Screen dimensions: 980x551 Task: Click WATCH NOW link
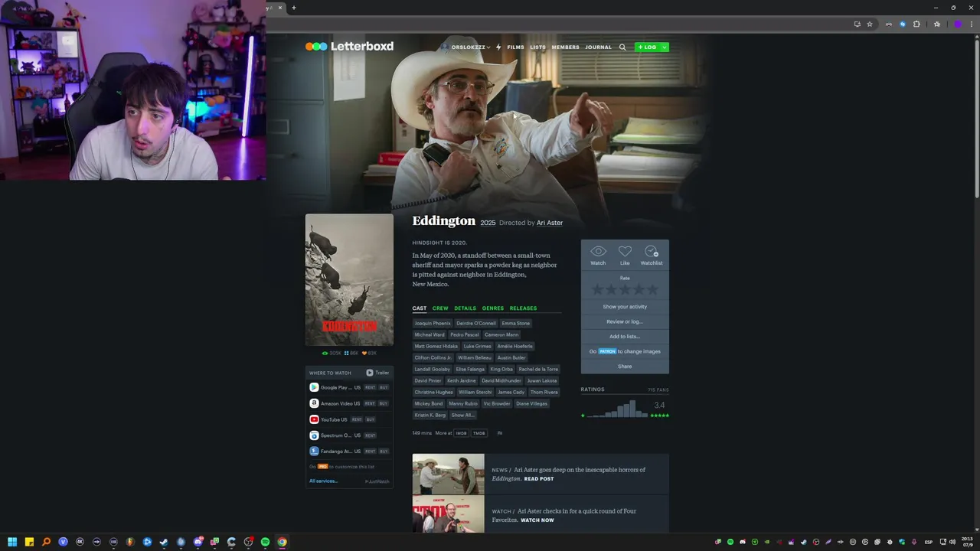(537, 520)
